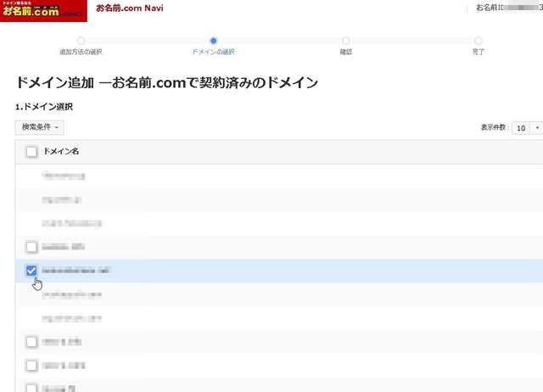
Task: Click the 追加方法の選択 step circle
Action: (81, 40)
